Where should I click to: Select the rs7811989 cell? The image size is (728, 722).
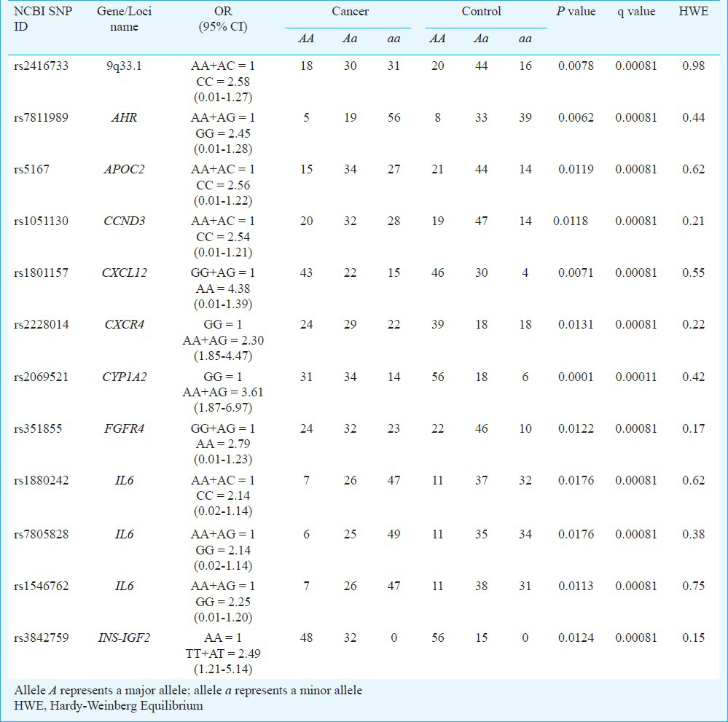pos(41,117)
